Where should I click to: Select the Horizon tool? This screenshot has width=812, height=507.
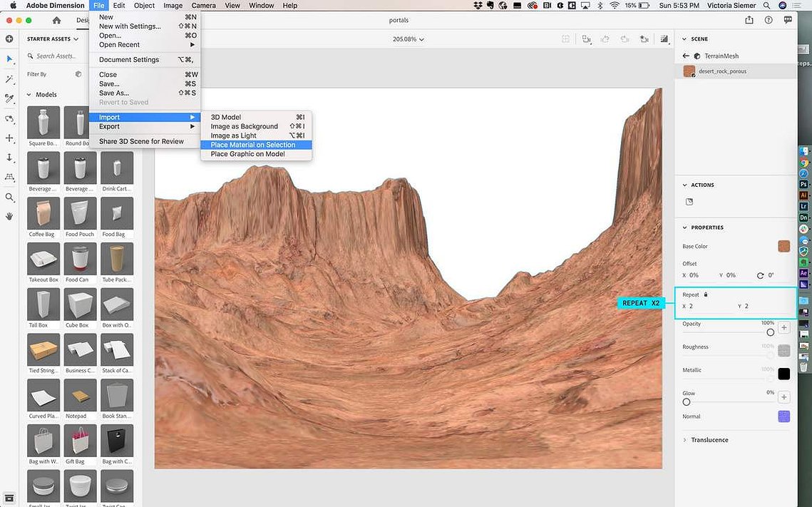[9, 177]
